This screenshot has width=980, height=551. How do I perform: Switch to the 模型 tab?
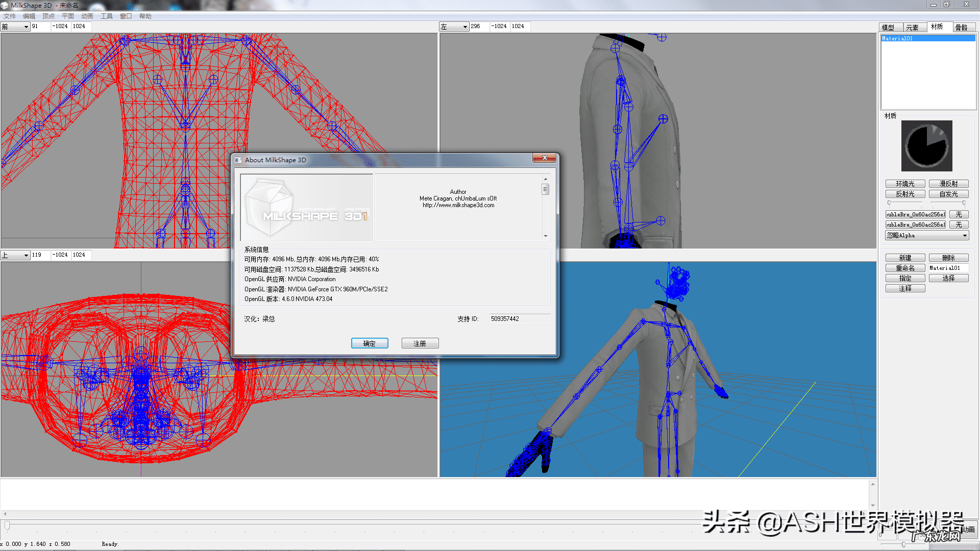(x=888, y=28)
